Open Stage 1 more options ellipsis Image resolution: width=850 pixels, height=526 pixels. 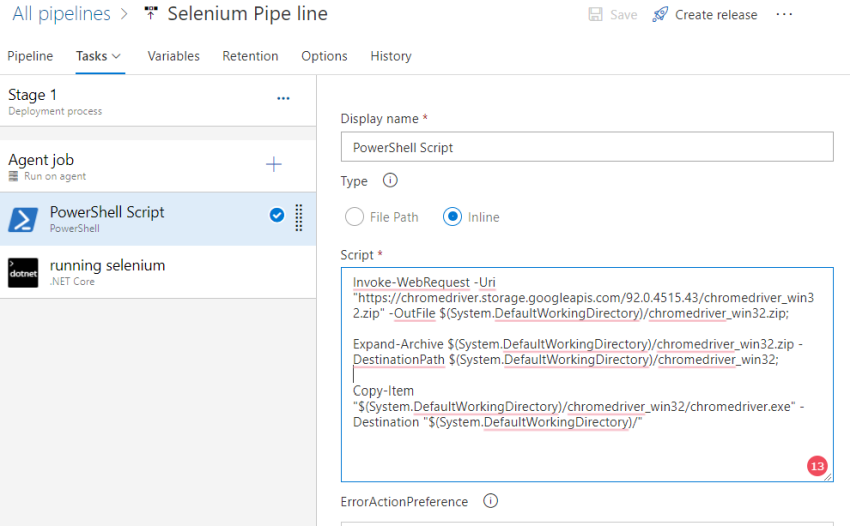point(283,98)
